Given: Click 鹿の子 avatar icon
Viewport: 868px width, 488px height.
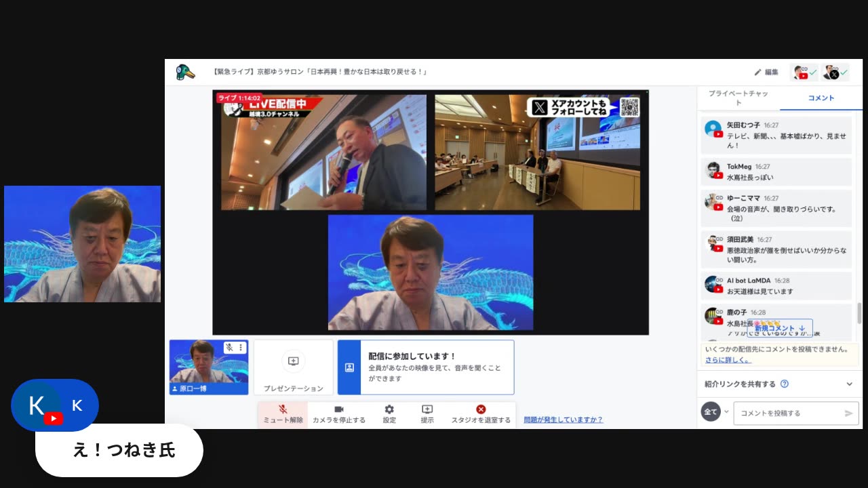Looking at the screenshot, I should click(713, 316).
